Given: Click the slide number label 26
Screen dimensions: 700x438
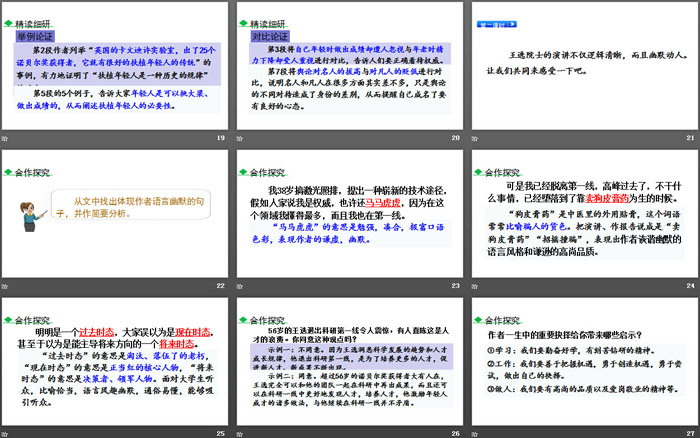Looking at the screenshot, I should point(455,434).
